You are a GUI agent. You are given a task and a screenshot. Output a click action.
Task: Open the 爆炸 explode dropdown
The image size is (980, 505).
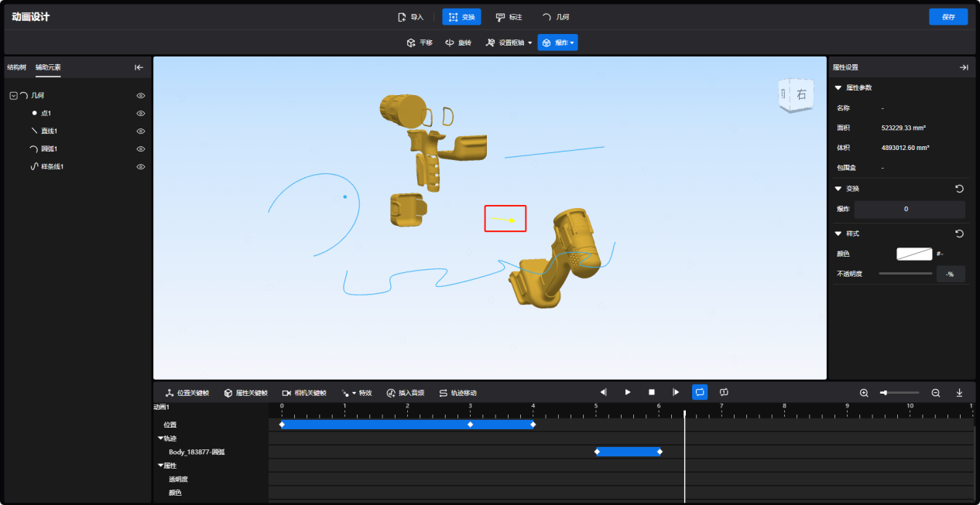point(557,43)
